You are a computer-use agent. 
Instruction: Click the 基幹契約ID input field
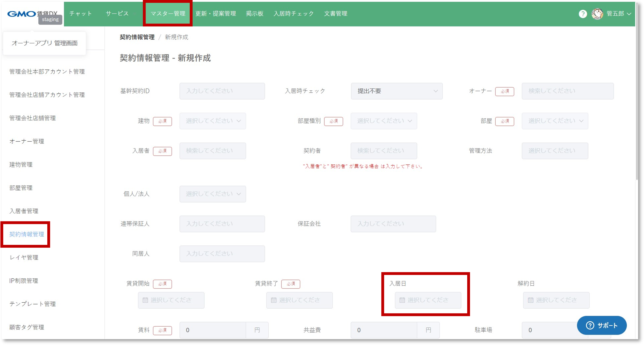click(x=222, y=91)
